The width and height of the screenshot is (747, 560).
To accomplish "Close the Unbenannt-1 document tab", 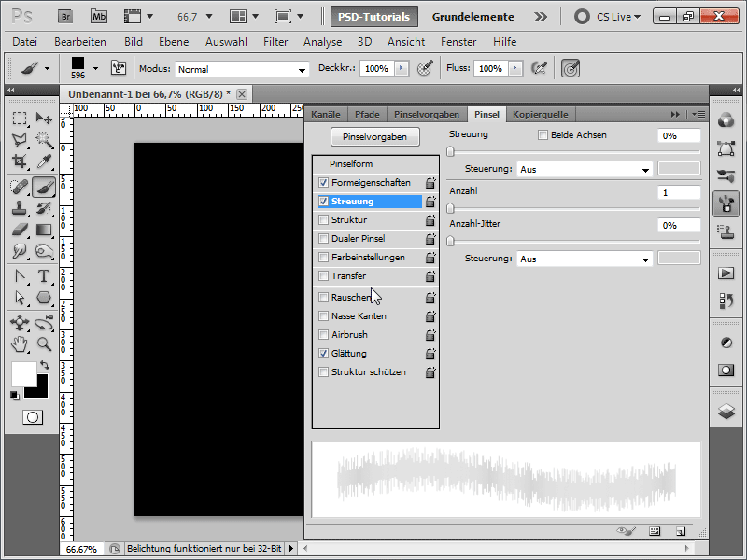I will point(242,94).
